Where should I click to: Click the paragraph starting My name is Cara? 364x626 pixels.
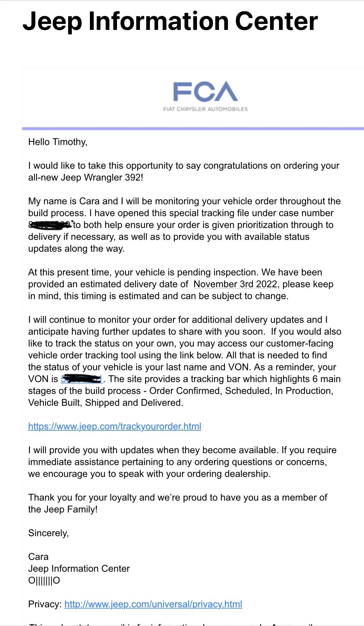coord(184,225)
